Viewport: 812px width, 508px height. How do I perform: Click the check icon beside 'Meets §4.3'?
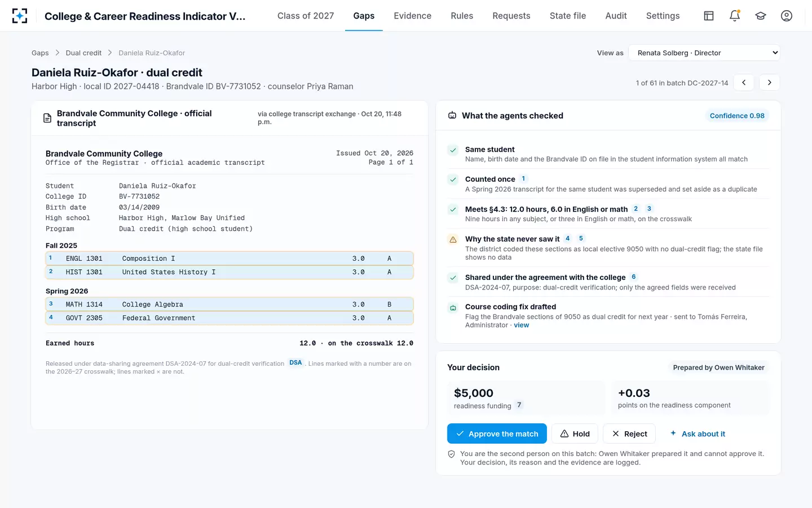[453, 209]
